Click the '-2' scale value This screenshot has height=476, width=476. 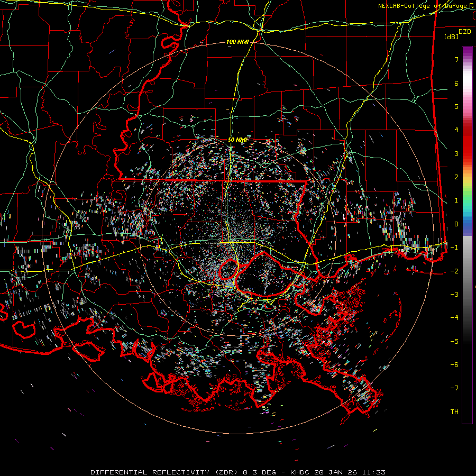[x=454, y=271]
